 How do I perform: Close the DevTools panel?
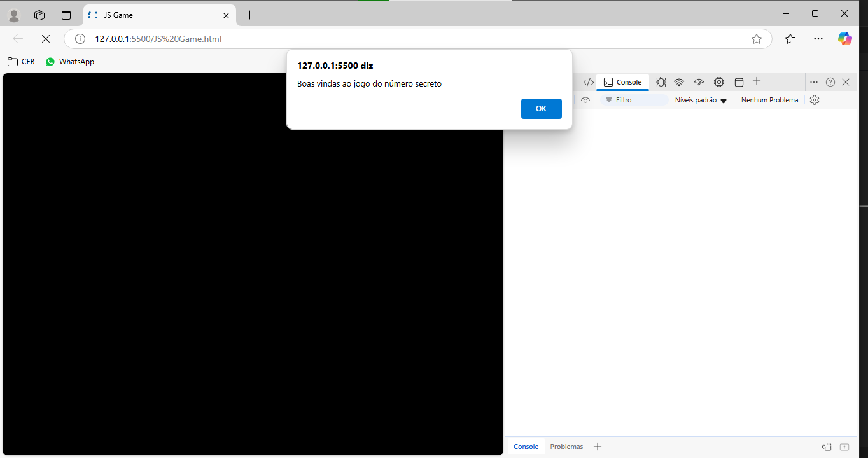[846, 82]
